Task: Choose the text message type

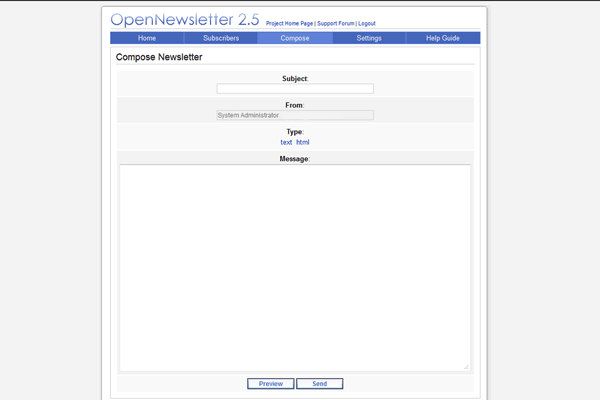Action: click(286, 142)
